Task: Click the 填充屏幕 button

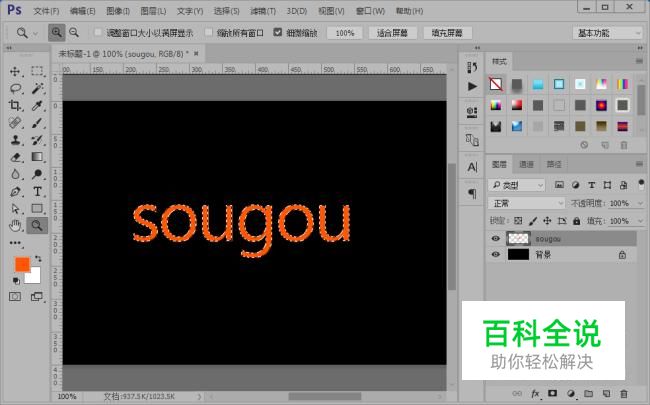Action: (x=447, y=33)
